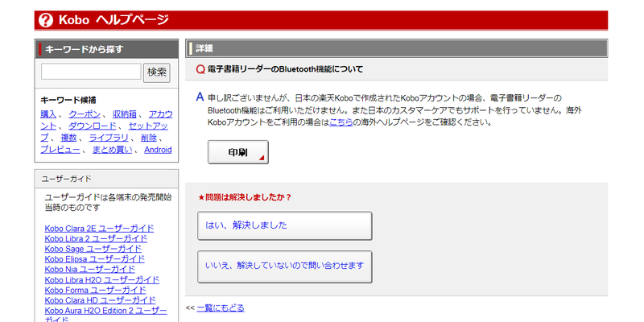This screenshot has width=644, height=322.
Task: Go back via 一覧にもどる link
Action: point(220,308)
